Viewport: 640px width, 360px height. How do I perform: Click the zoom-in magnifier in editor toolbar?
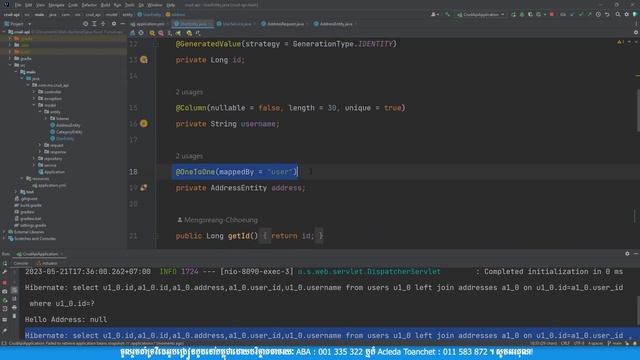(152, 33)
